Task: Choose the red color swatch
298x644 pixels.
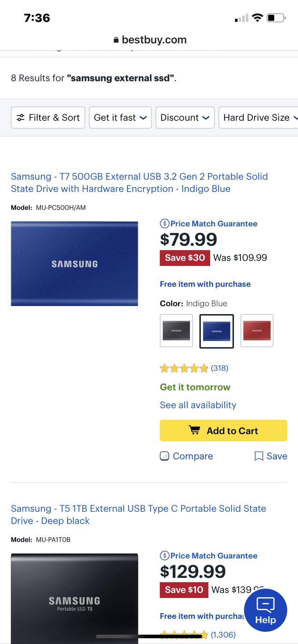Action: click(x=257, y=331)
